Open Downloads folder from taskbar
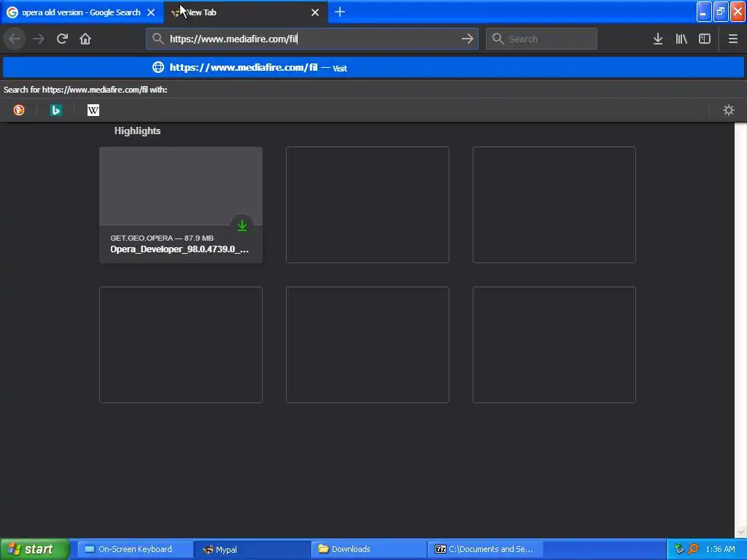 369,549
